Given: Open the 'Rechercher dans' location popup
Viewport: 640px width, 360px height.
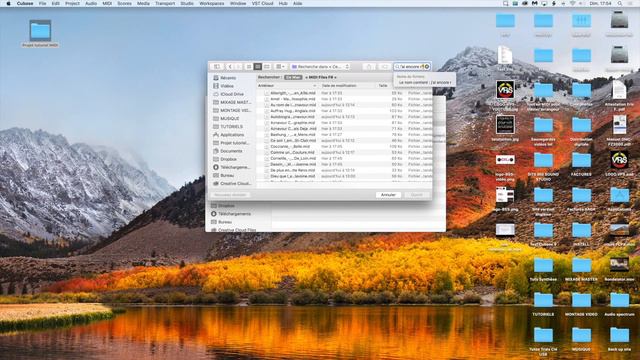Looking at the screenshot, I should tap(320, 67).
